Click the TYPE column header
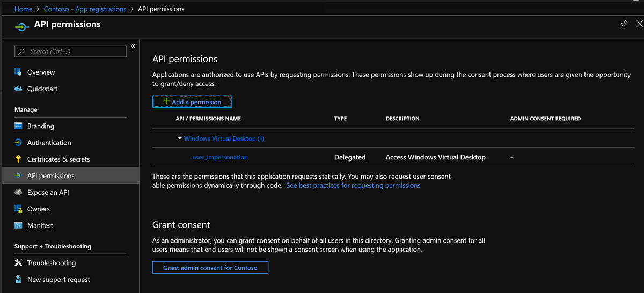Screen dimensions: 644x293 tap(340, 119)
